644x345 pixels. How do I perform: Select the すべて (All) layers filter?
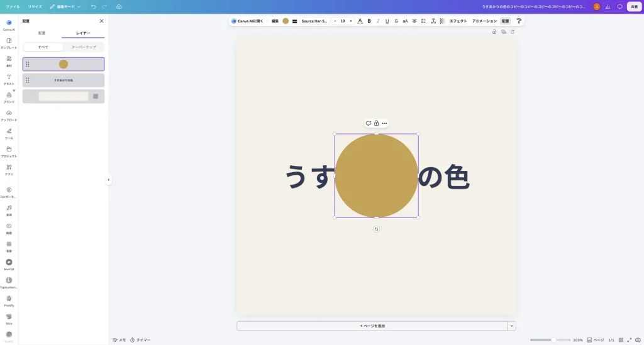pyautogui.click(x=43, y=47)
